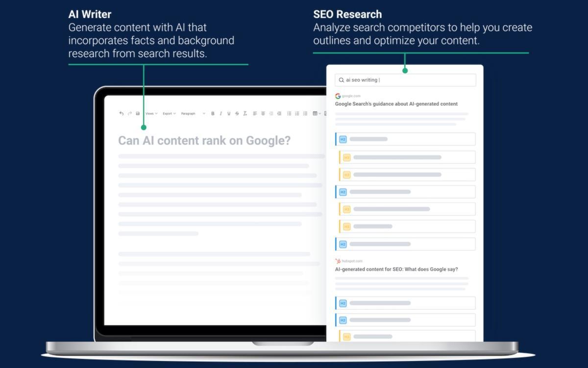The width and height of the screenshot is (588, 368).
Task: Open Google Search's guidance result title
Action: point(396,104)
